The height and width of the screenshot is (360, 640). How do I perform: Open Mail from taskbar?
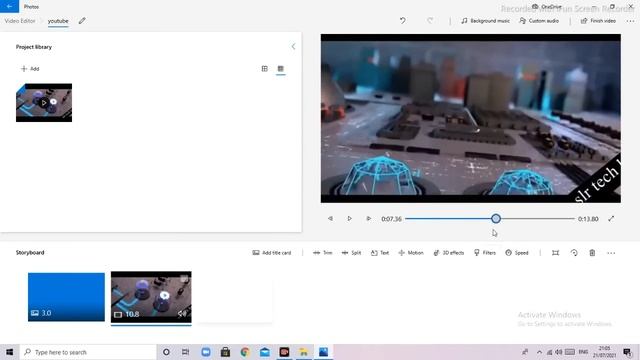click(x=264, y=352)
